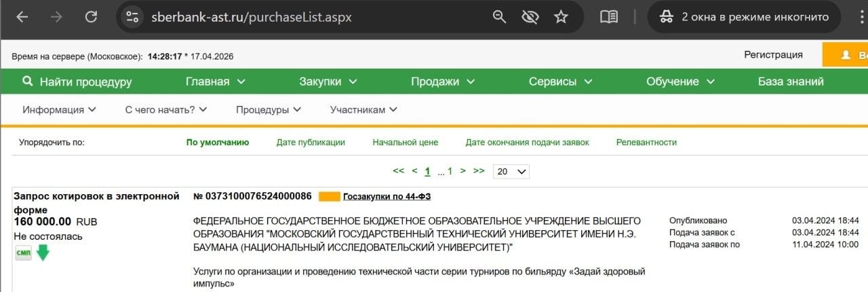Open the Регистрация link
This screenshot has height=292, width=868.
(x=773, y=55)
